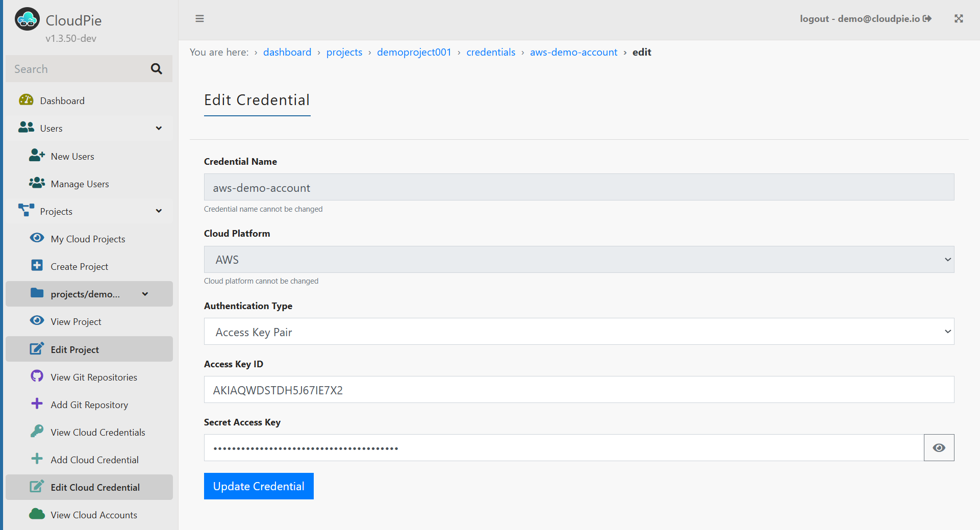The height and width of the screenshot is (530, 980).
Task: Toggle the hamburger menu icon
Action: (199, 19)
